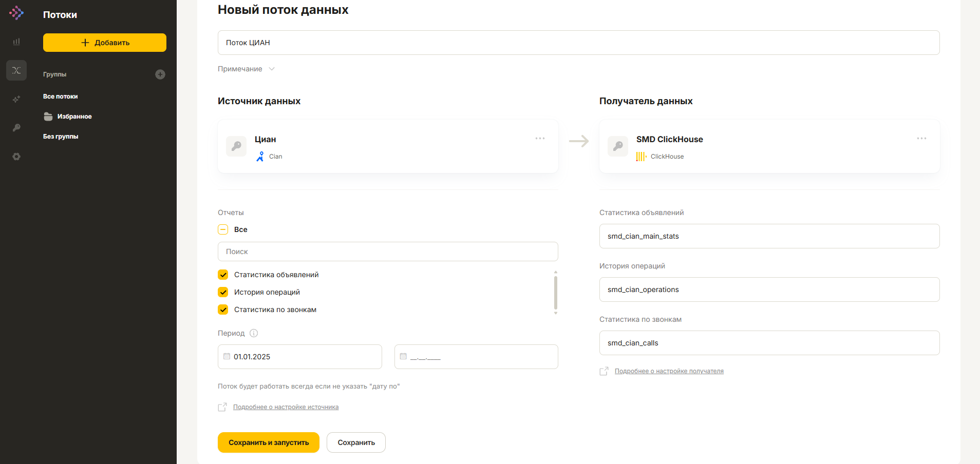
Task: Click the Добавить button
Action: (105, 43)
